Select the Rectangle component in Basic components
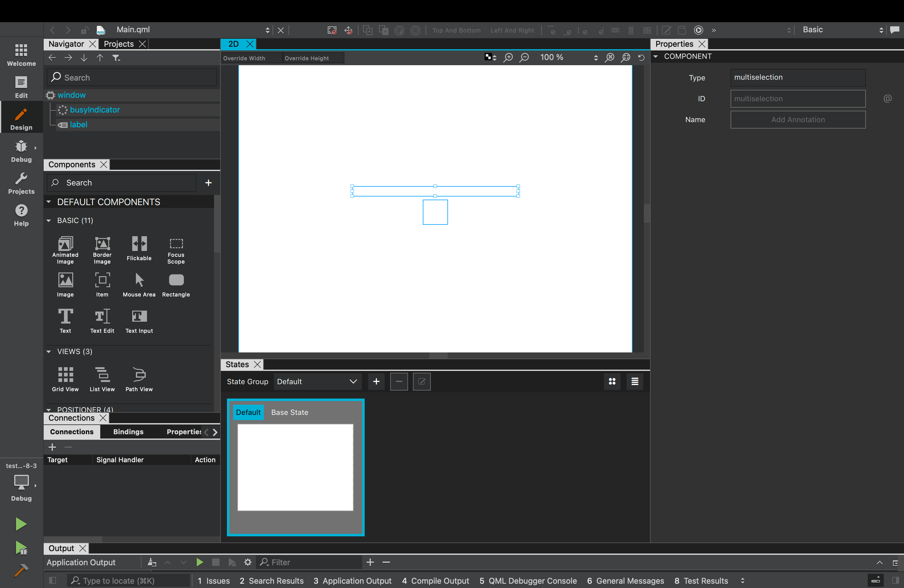This screenshot has width=904, height=588. click(x=176, y=284)
